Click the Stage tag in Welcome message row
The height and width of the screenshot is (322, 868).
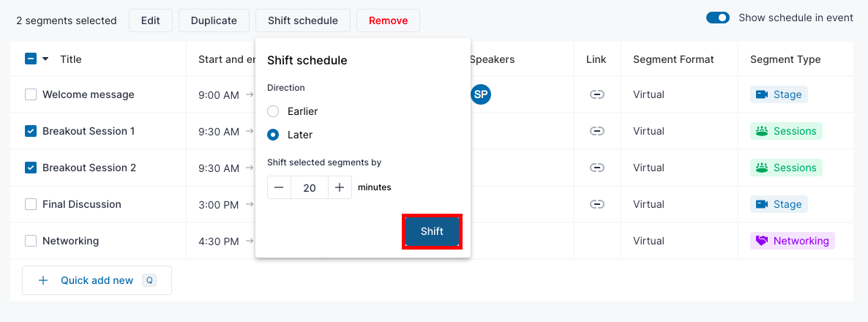tap(779, 94)
